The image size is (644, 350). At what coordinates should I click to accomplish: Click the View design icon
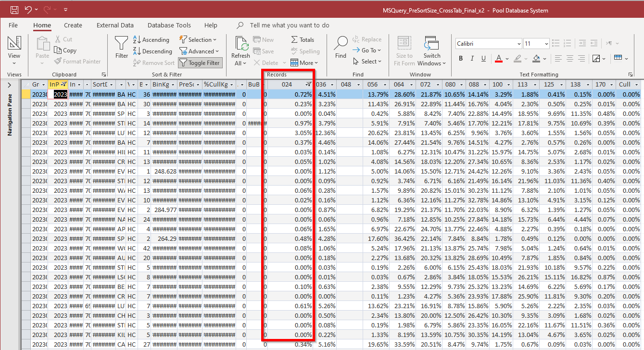pyautogui.click(x=14, y=43)
